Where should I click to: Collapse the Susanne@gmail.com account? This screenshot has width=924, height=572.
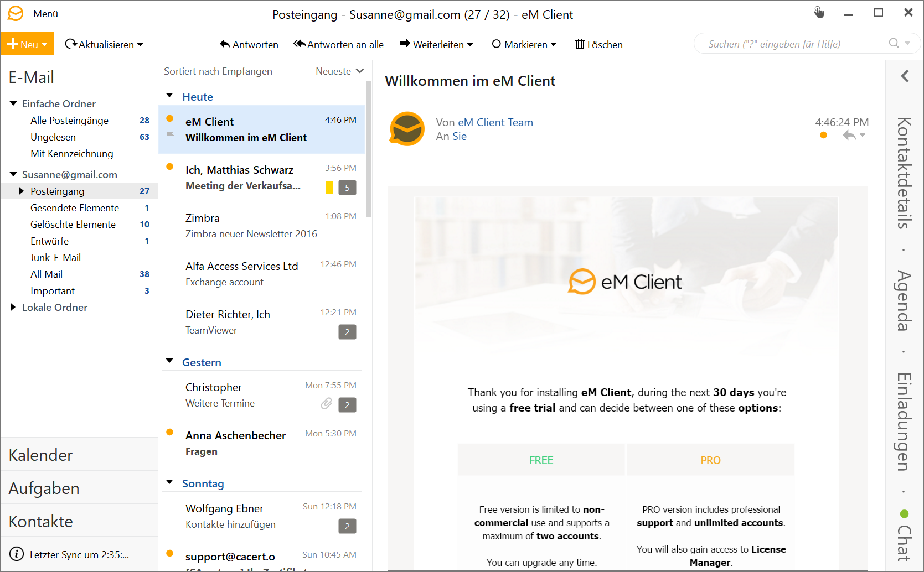(13, 174)
